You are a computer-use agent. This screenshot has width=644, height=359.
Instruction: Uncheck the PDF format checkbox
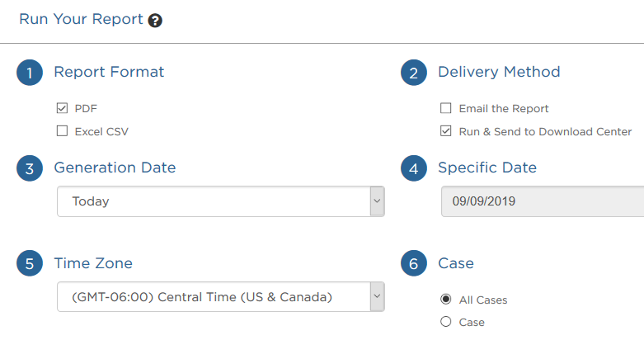pyautogui.click(x=62, y=108)
